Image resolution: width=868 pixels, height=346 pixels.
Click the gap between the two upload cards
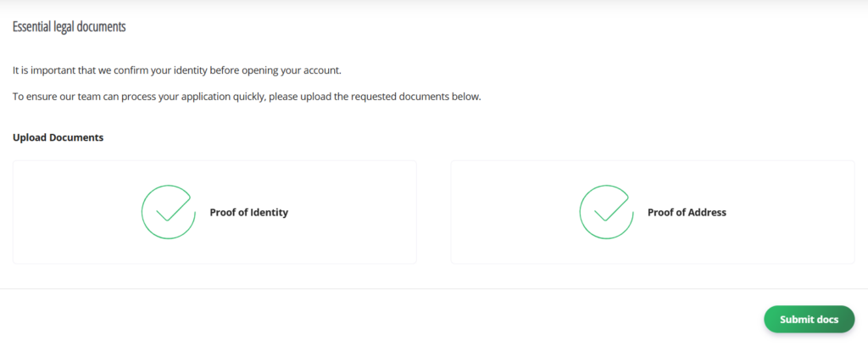433,212
